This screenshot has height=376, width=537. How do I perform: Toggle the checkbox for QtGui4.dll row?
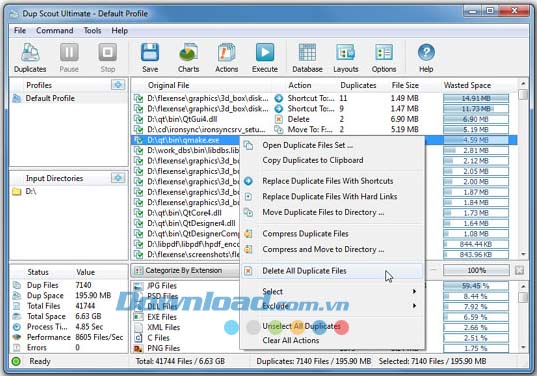[x=138, y=119]
